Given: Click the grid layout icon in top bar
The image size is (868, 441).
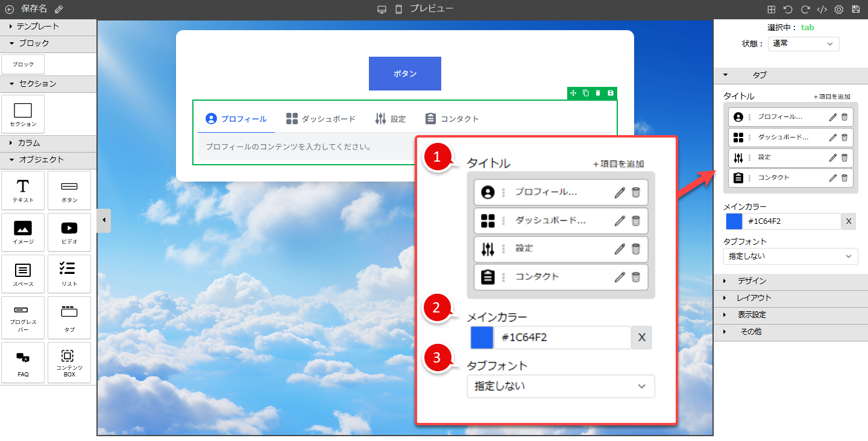Looking at the screenshot, I should click(x=771, y=9).
